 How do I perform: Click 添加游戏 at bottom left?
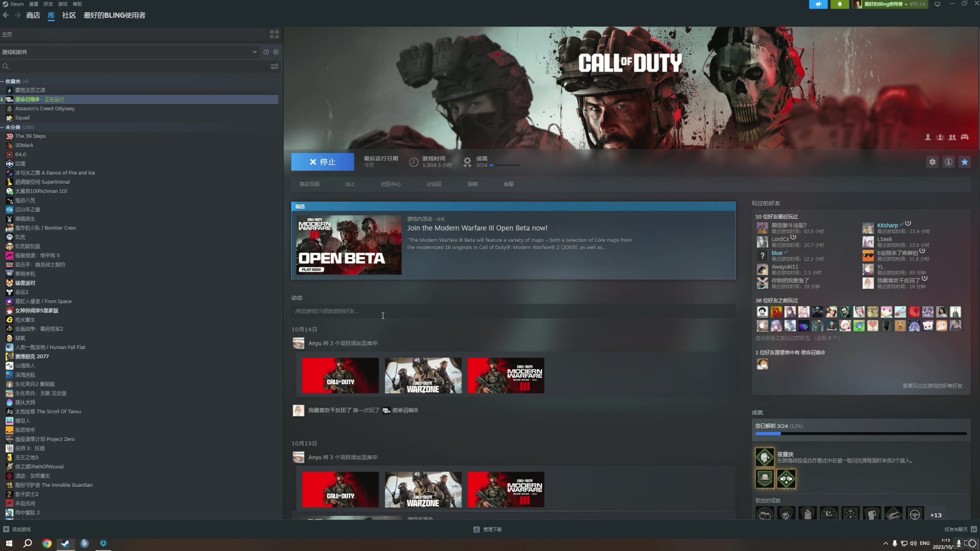click(17, 530)
